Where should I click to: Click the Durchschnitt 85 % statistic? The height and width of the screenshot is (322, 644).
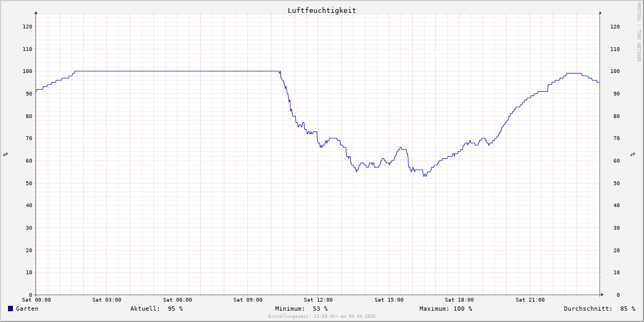[599, 309]
